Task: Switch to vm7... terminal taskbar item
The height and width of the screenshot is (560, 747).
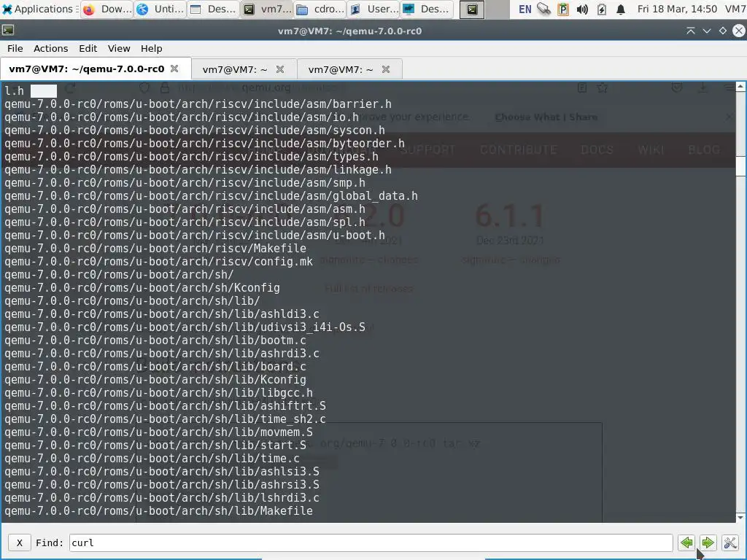Action: pyautogui.click(x=266, y=9)
